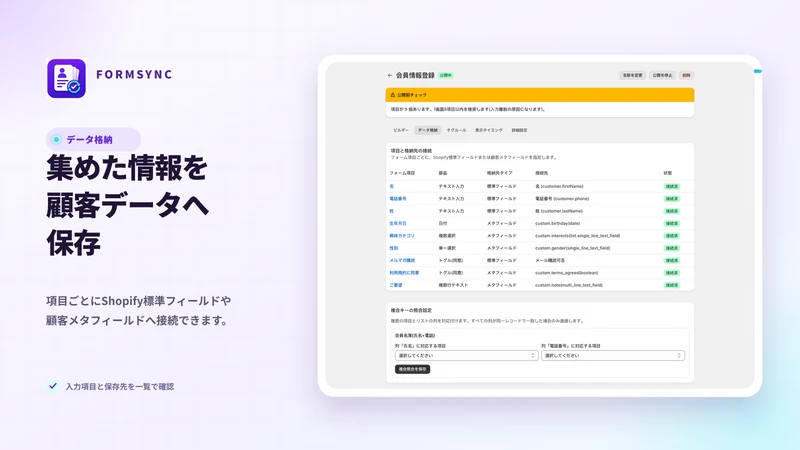Viewport: 800px width, 450px height.
Task: Click the warning triangle icon in 公開前チェック banner
Action: point(392,95)
